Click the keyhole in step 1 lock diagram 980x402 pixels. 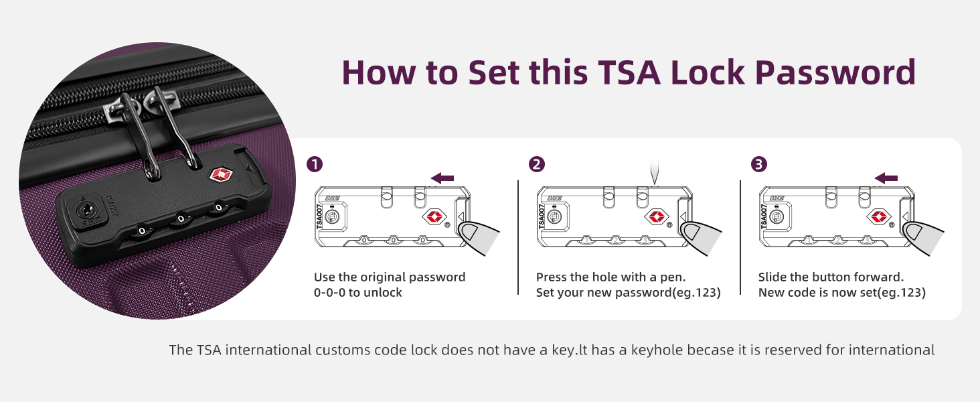(332, 217)
